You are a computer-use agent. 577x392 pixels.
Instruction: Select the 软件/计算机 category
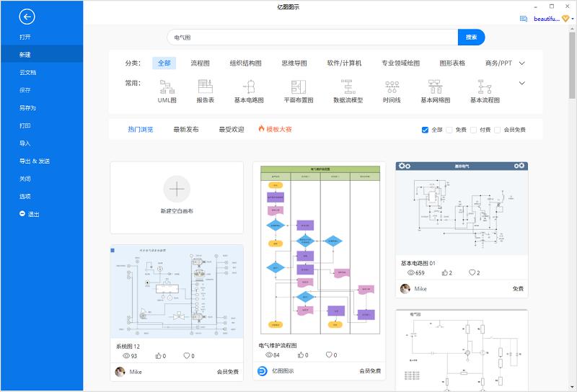pos(344,63)
